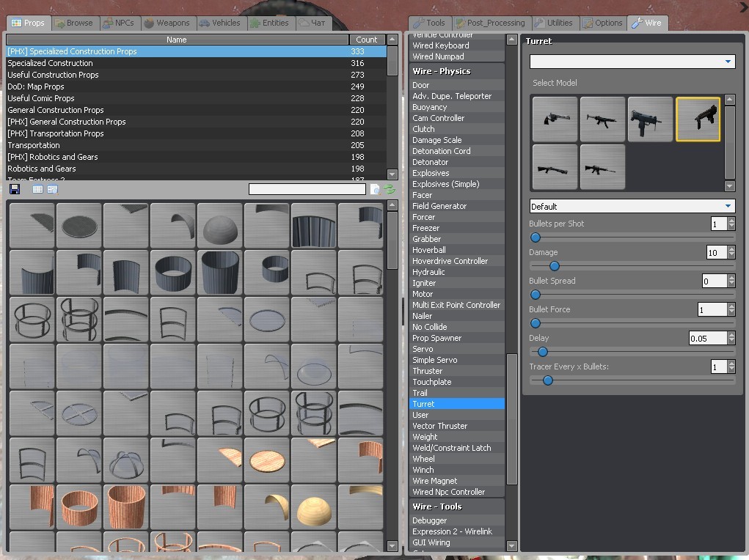This screenshot has height=560, width=749.
Task: Switch to the Post_Processing tab
Action: (x=490, y=23)
